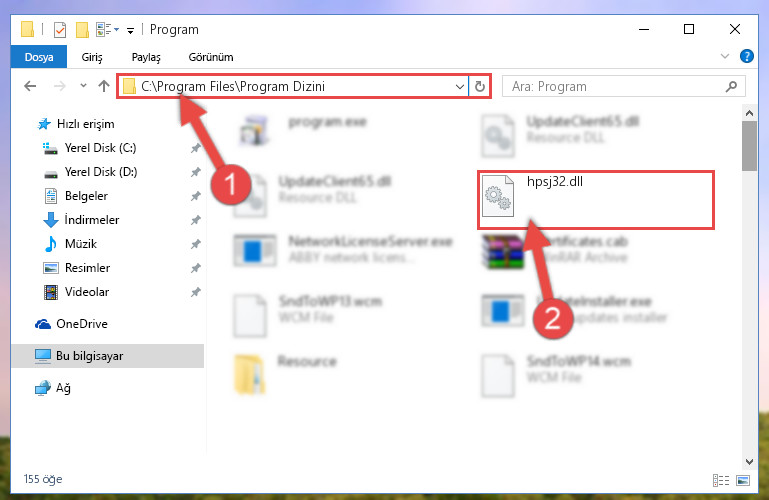
Task: Unpin Belgeler using its pin icon
Action: 195,196
